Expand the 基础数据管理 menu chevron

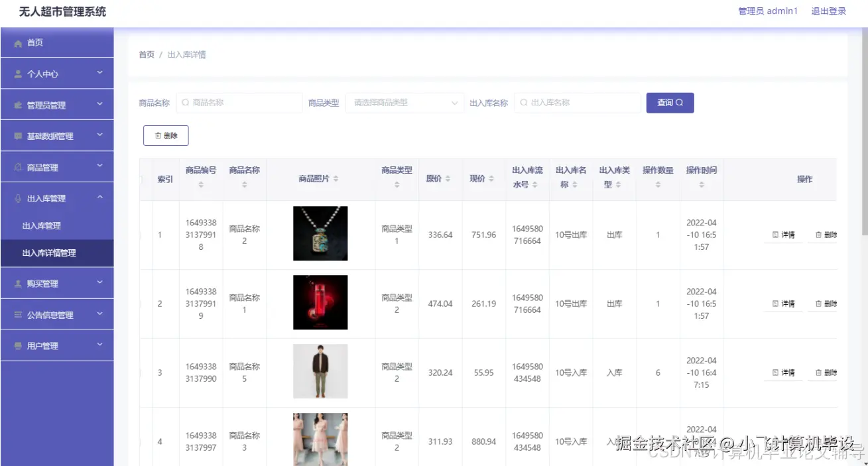click(100, 135)
